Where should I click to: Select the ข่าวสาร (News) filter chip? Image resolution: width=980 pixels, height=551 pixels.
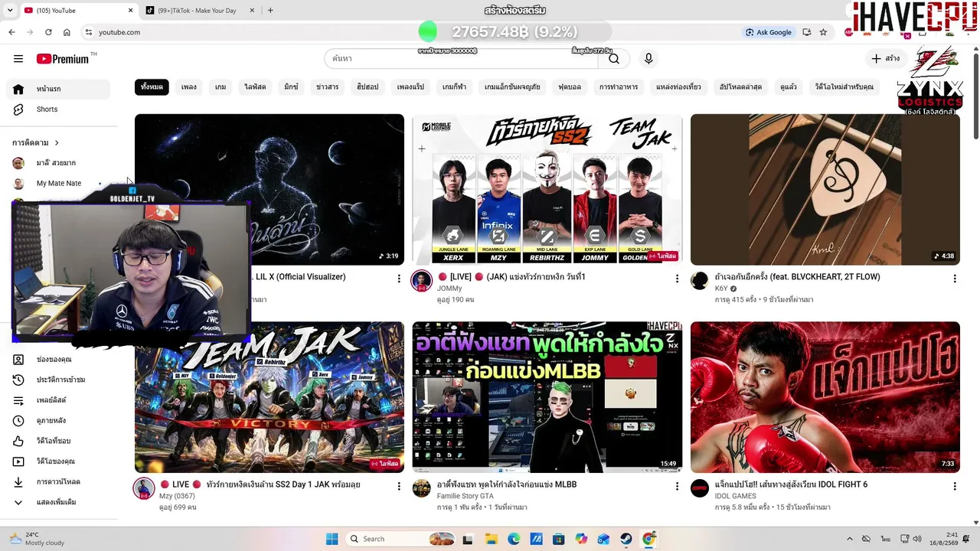[x=328, y=87]
